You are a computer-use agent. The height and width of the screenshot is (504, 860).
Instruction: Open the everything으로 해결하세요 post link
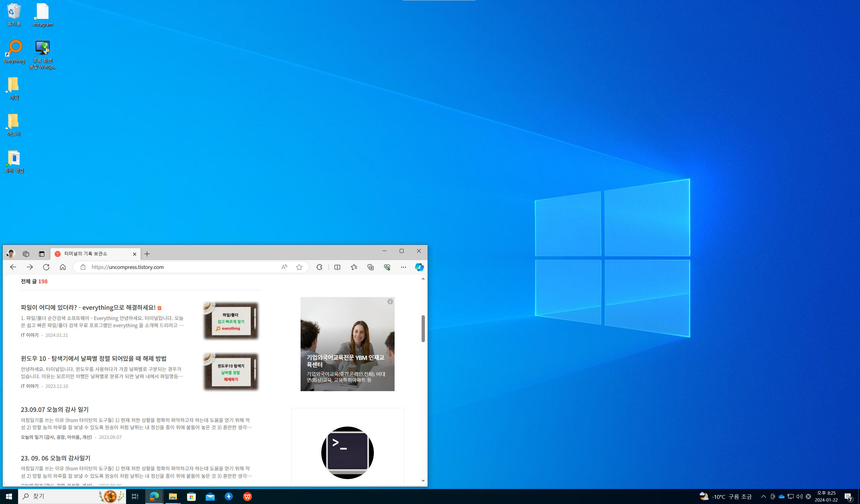(x=88, y=307)
